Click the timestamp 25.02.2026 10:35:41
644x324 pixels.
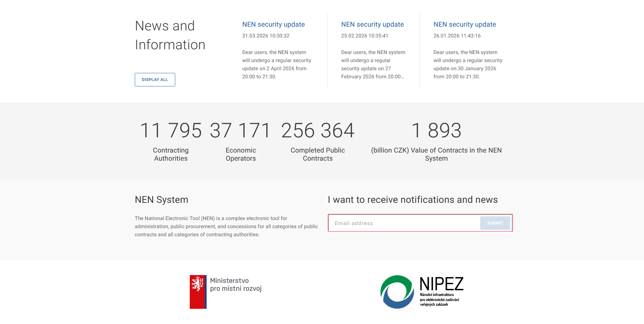click(365, 36)
